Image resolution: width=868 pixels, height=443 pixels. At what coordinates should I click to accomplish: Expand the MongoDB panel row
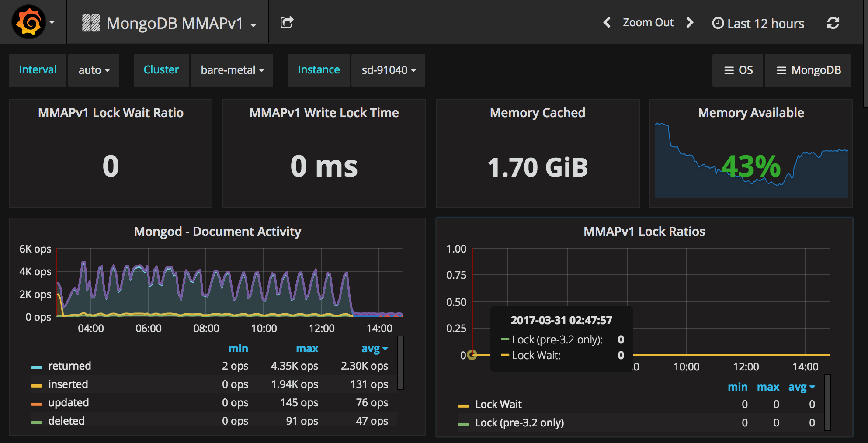(x=808, y=70)
